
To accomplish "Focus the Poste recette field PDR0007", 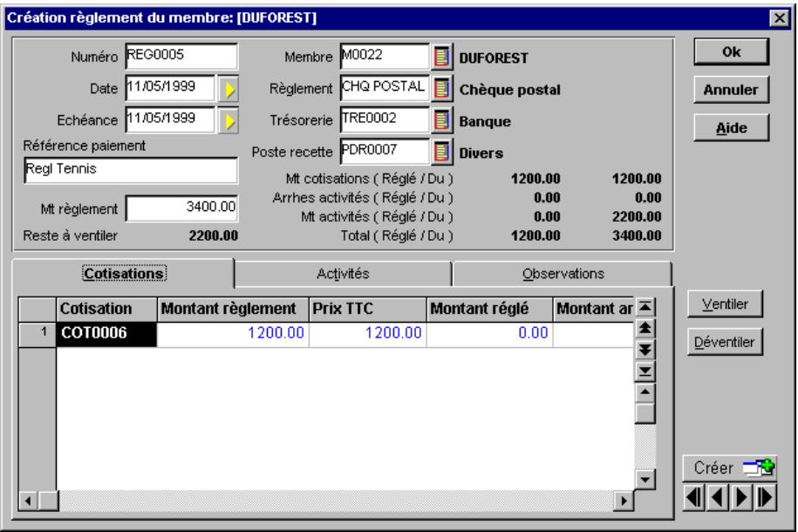I will [385, 151].
